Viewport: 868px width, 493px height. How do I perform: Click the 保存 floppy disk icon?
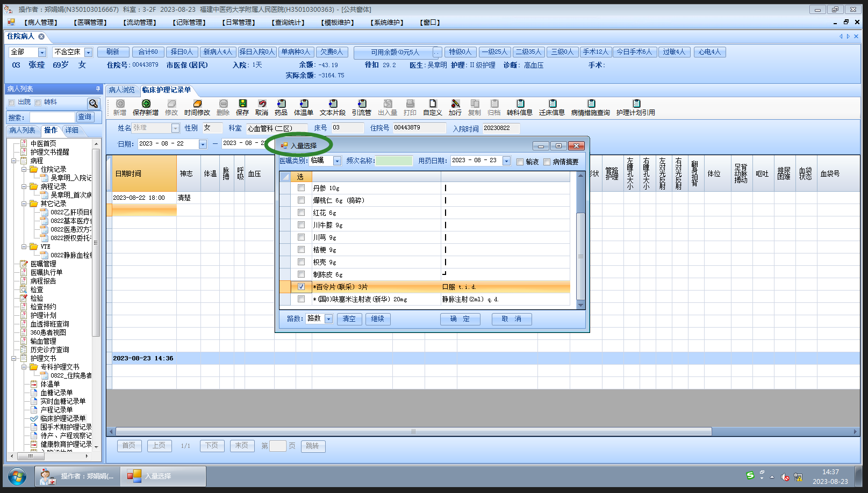click(242, 104)
